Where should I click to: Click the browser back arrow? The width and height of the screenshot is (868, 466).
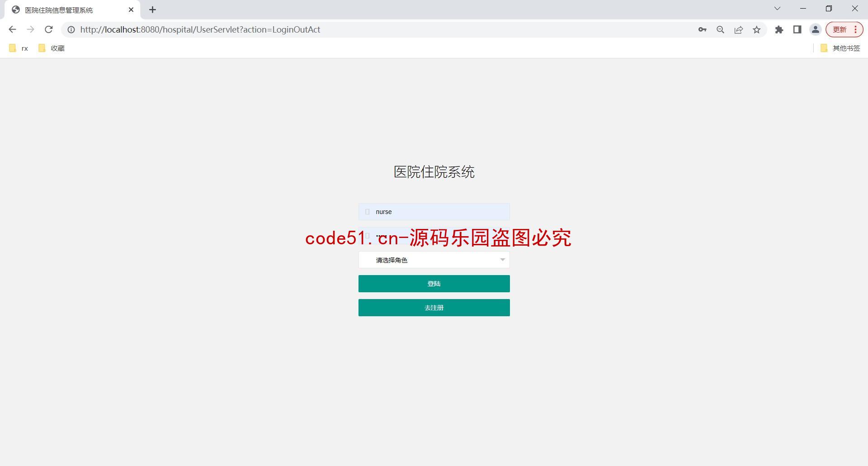(x=12, y=29)
